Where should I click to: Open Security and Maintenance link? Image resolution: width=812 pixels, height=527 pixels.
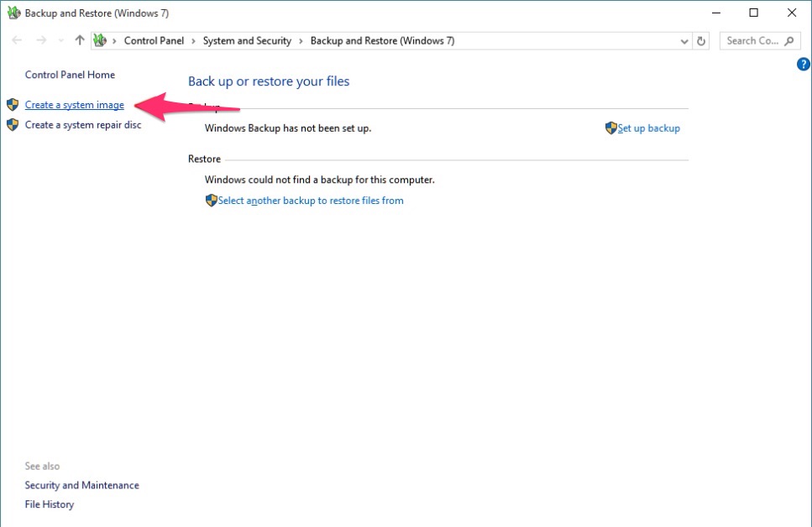tap(81, 485)
